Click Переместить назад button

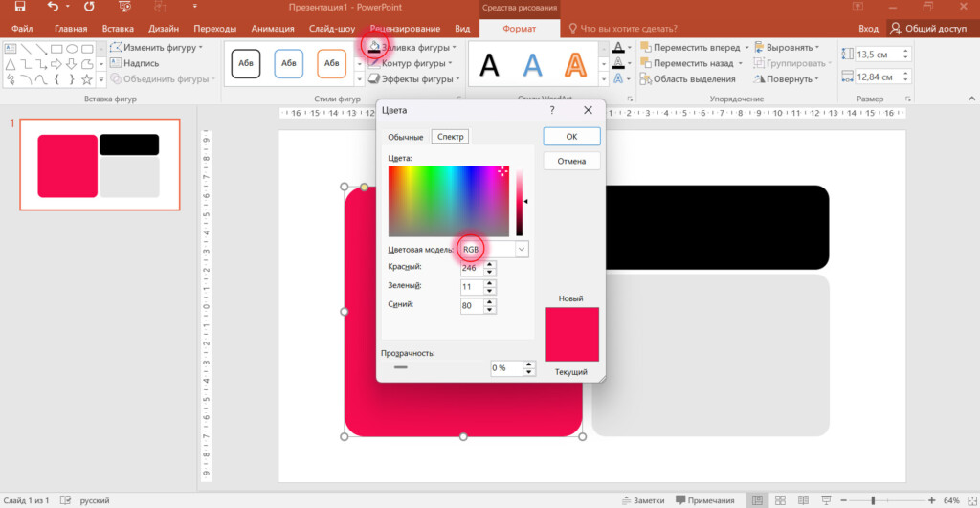[687, 63]
